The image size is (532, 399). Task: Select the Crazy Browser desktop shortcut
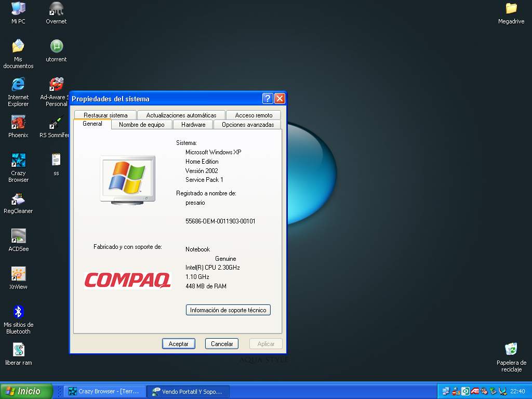(x=18, y=168)
